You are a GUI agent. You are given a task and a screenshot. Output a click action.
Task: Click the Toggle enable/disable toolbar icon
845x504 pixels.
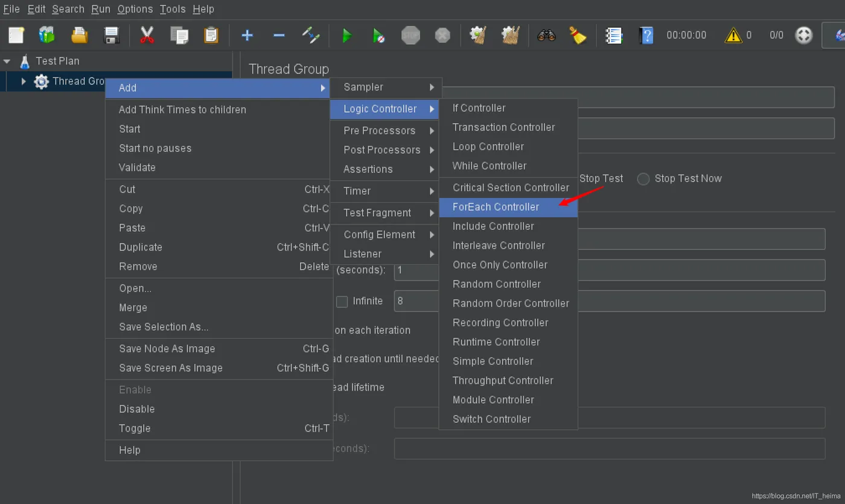click(x=311, y=35)
